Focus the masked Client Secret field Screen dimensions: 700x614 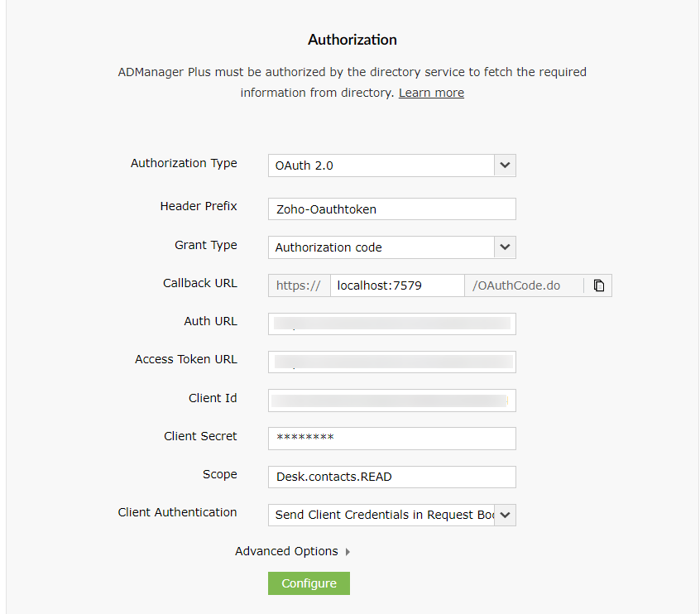(x=391, y=438)
